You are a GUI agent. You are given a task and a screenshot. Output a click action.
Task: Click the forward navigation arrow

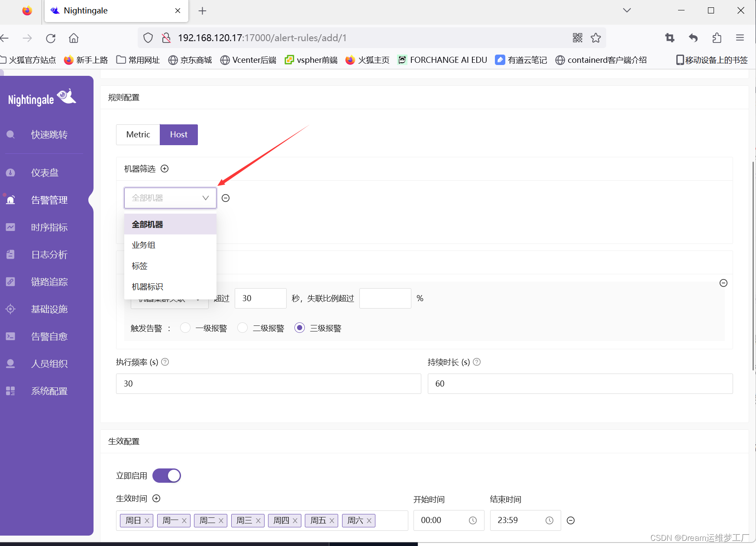pos(27,38)
